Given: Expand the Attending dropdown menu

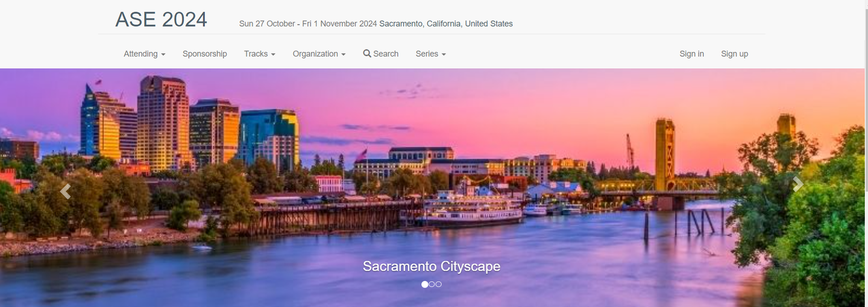Looking at the screenshot, I should [x=145, y=54].
